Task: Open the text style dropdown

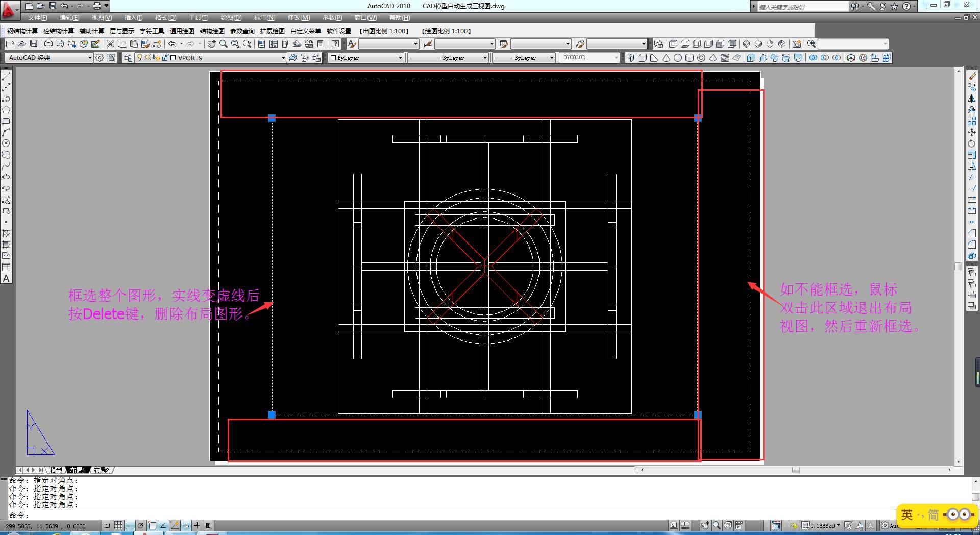Action: [389, 44]
